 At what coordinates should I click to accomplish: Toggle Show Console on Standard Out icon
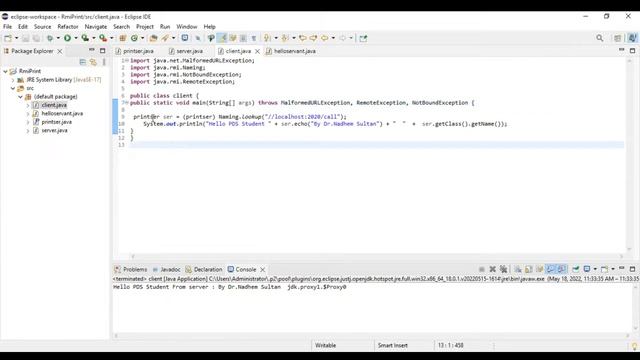coord(551,269)
